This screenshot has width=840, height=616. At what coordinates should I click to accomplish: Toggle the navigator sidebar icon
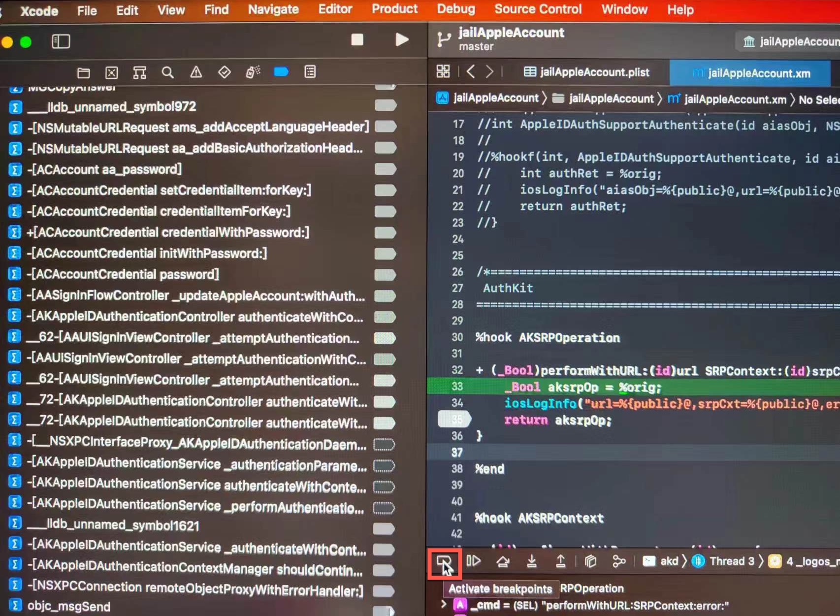pyautogui.click(x=61, y=41)
